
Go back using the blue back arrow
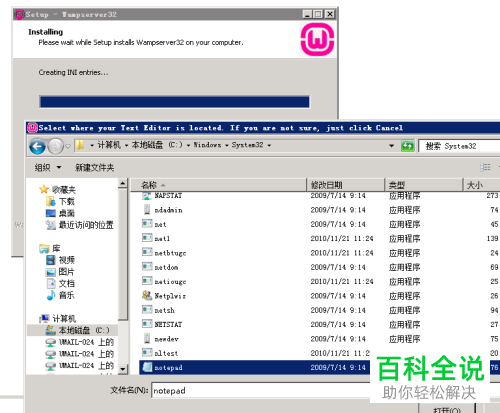pos(37,146)
